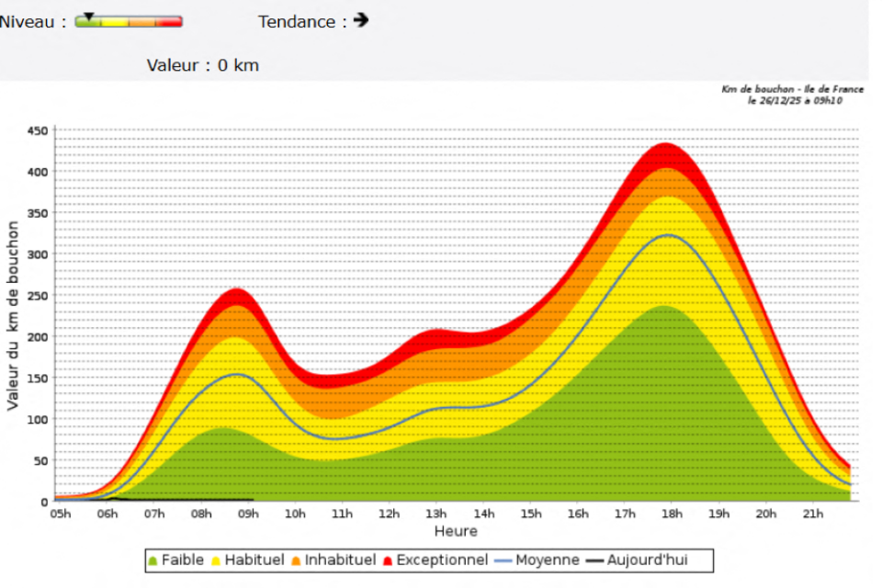Click the "Km de bouchon - Ile de France" caption
Screen dimensions: 882x588
pos(792,89)
